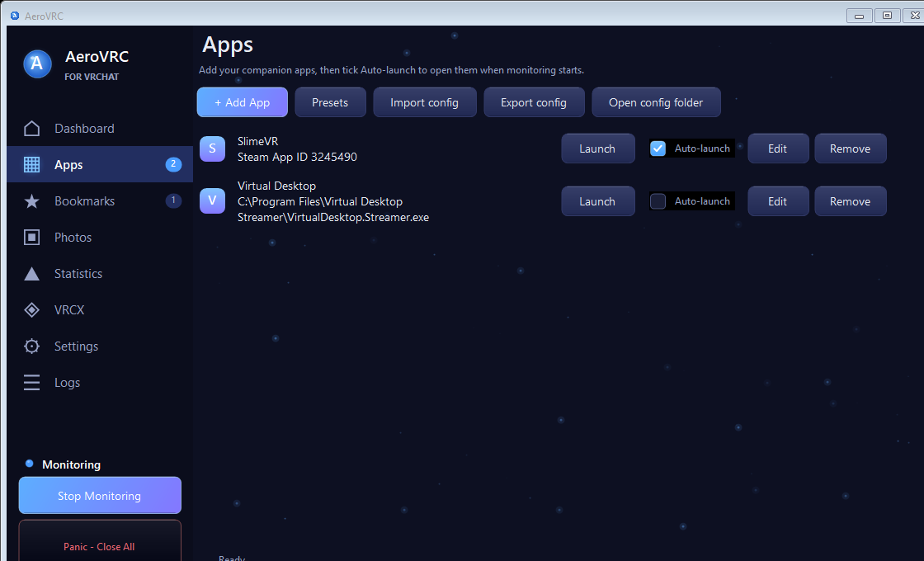Image resolution: width=924 pixels, height=561 pixels.
Task: Click Stop Monitoring
Action: coord(100,496)
